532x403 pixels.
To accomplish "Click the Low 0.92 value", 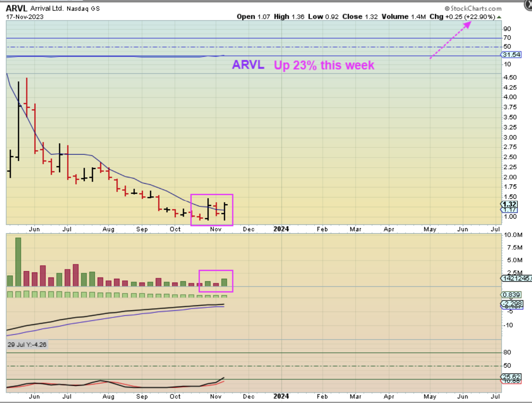I will [x=323, y=17].
